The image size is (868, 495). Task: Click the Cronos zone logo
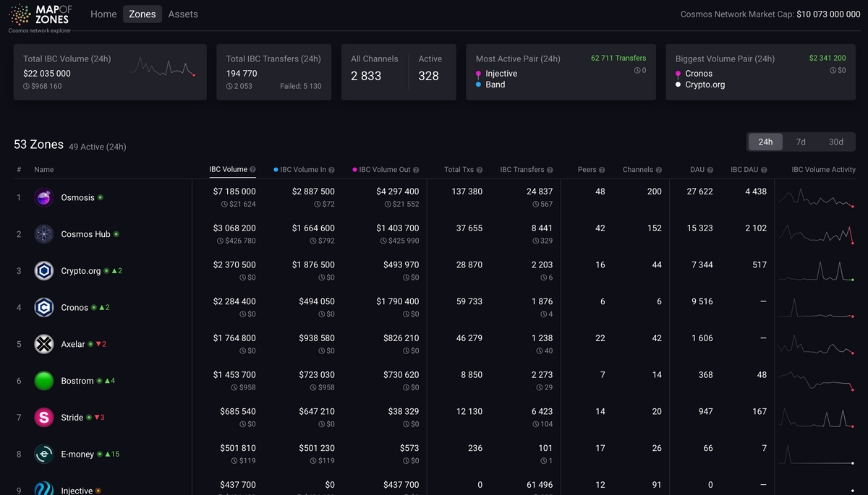(44, 308)
